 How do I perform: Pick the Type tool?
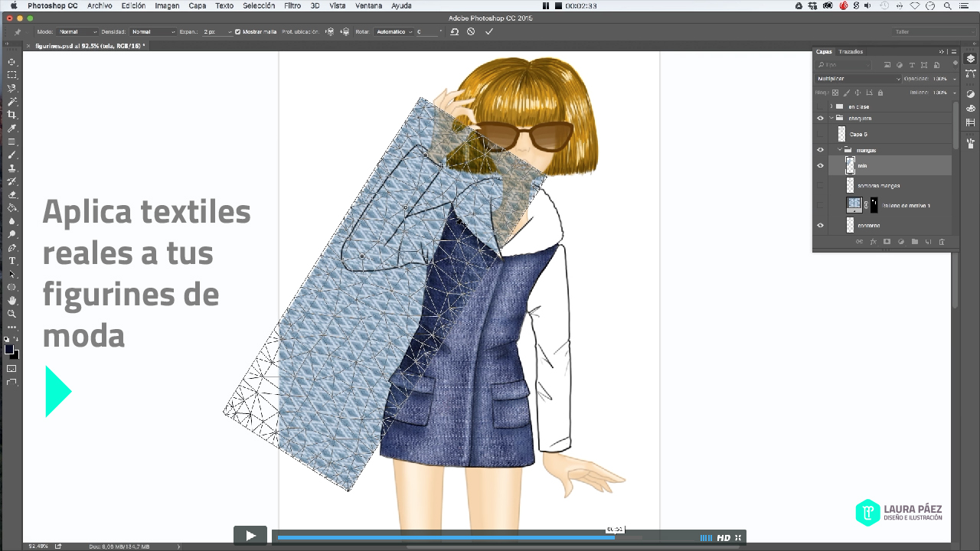(11, 261)
